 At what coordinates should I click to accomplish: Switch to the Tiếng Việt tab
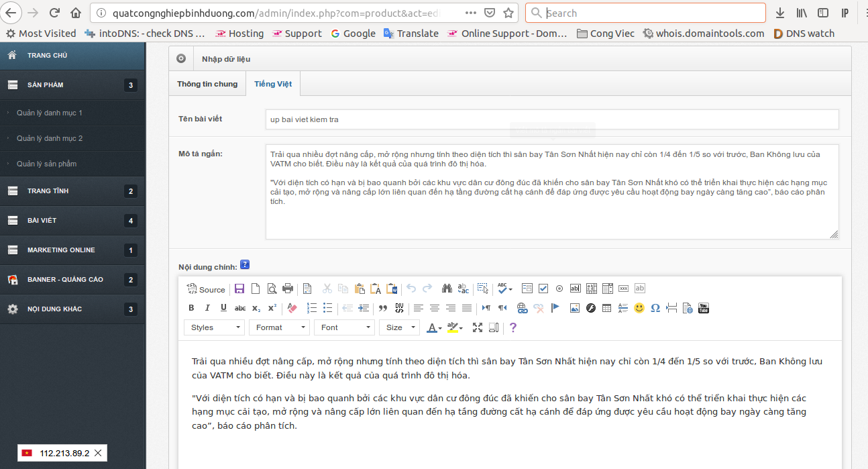(x=273, y=84)
